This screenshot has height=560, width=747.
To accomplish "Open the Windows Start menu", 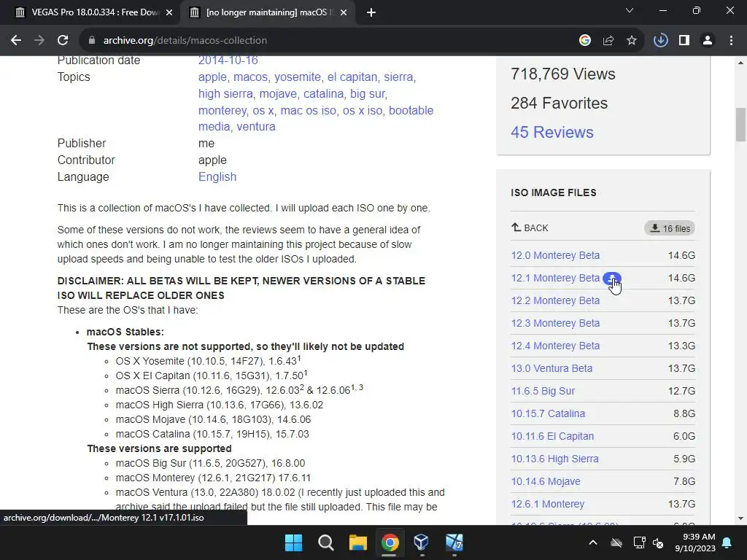I will 293,542.
